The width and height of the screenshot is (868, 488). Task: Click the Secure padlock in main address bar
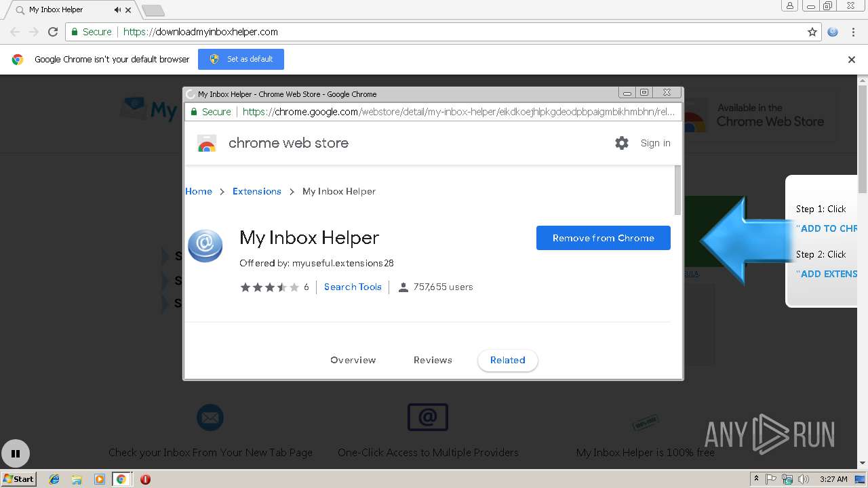click(74, 32)
